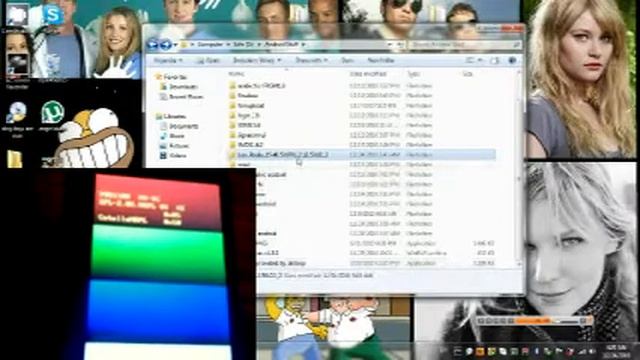This screenshot has width=640, height=360.
Task: Open the Include in library dropdown
Action: tap(257, 60)
